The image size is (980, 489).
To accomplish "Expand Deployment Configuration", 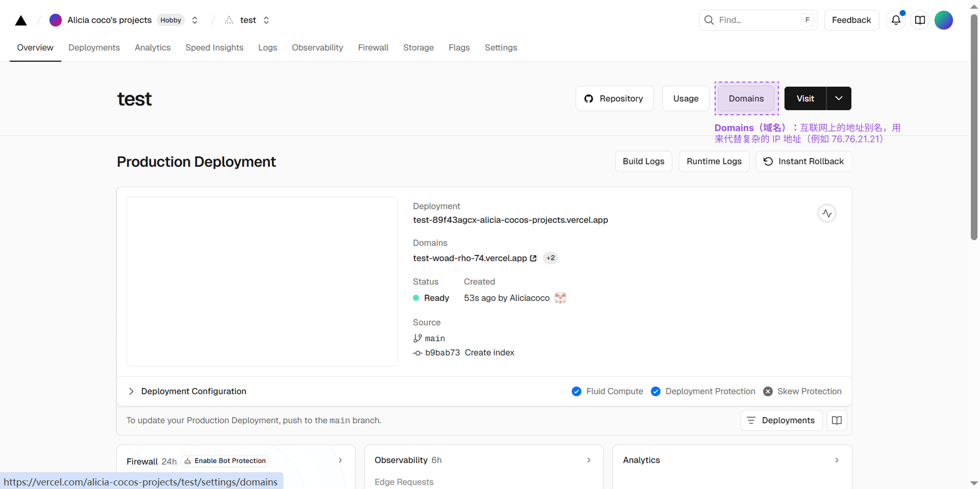I will pos(187,391).
